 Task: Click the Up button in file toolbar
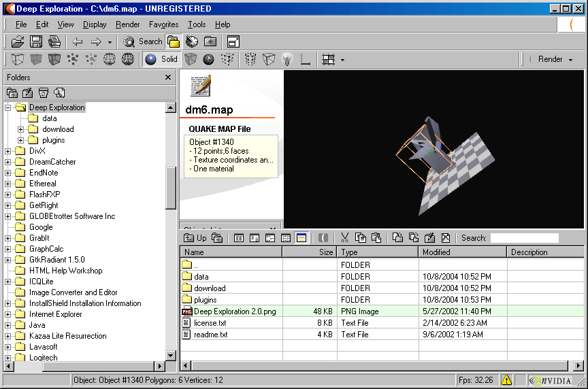(x=195, y=238)
